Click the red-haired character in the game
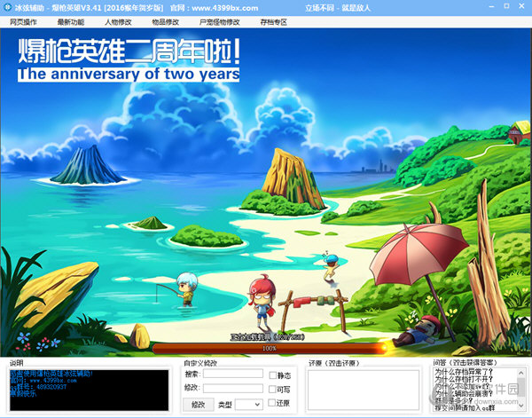 coord(262,303)
